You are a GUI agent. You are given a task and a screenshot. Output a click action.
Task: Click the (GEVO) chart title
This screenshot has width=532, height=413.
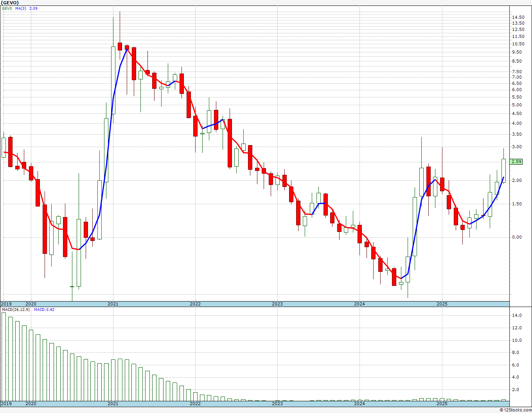tap(9, 3)
